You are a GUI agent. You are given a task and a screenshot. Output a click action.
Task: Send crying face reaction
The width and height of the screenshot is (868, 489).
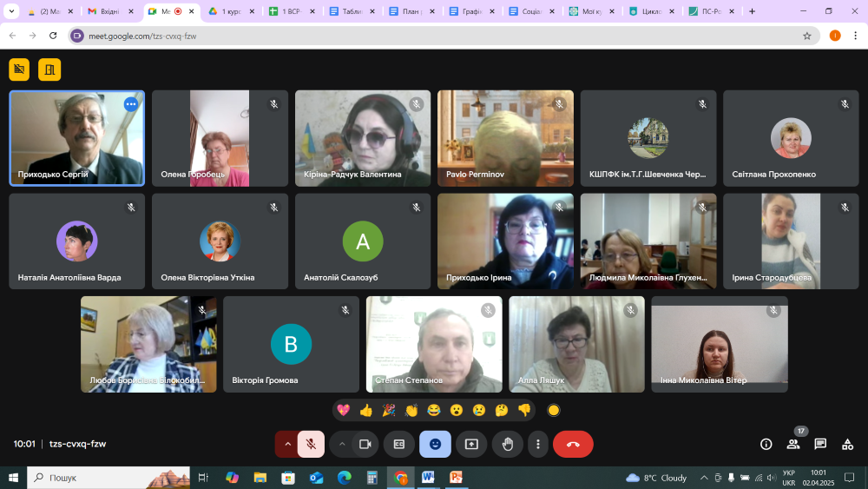[479, 410]
